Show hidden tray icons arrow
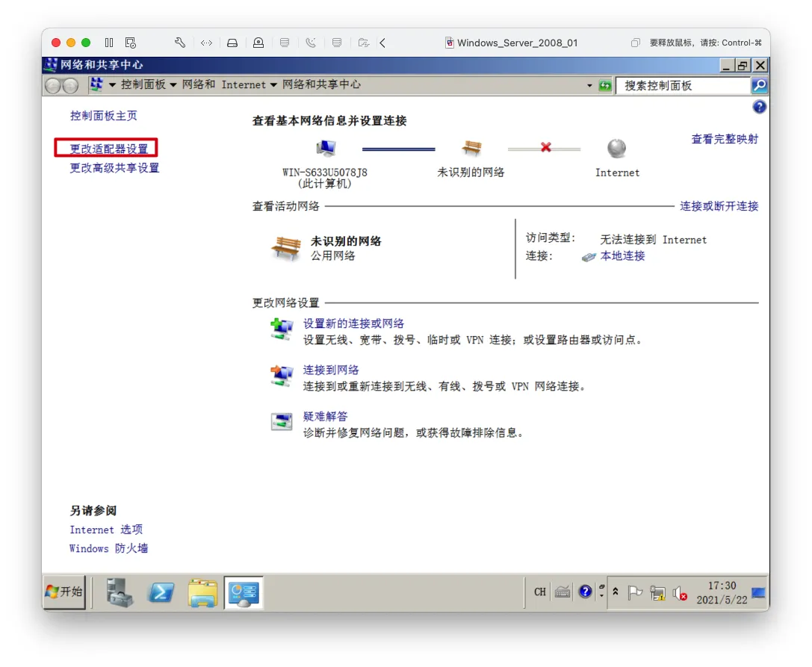The width and height of the screenshot is (812, 667). point(616,592)
